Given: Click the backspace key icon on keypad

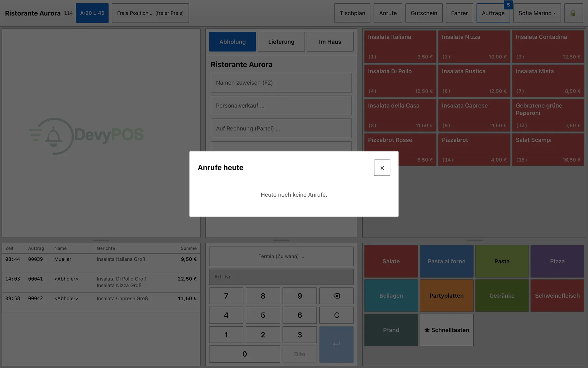Looking at the screenshot, I should (336, 296).
